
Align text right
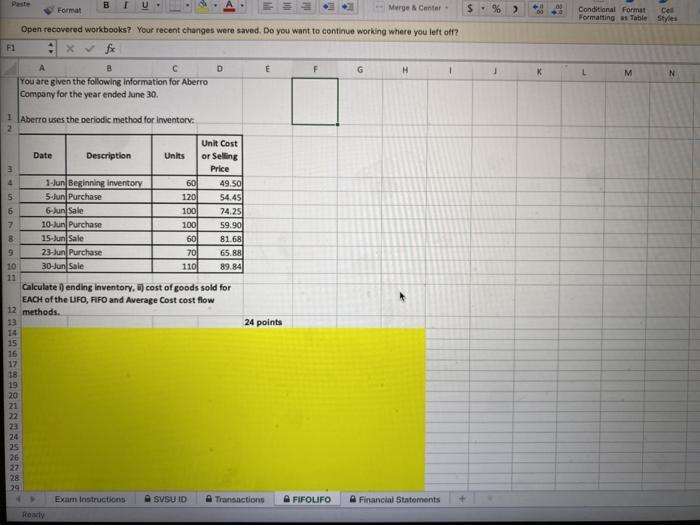pyautogui.click(x=306, y=6)
